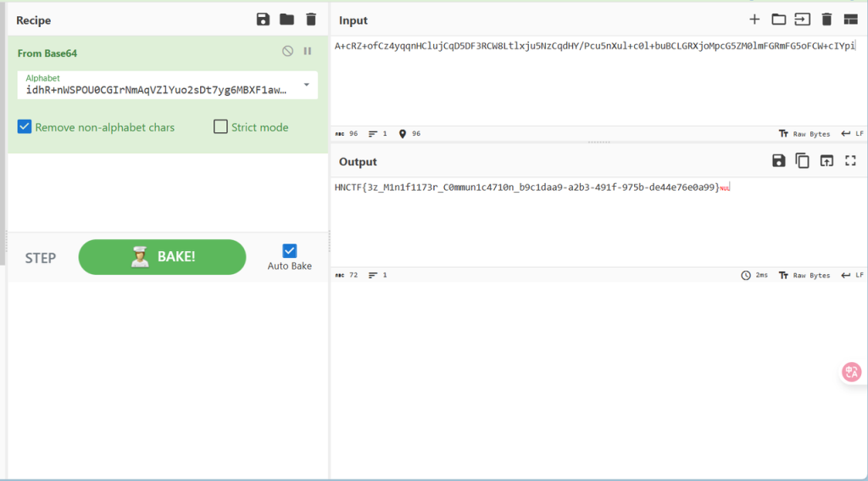The width and height of the screenshot is (868, 481).
Task: Click input cursor position 96 indicator
Action: click(x=409, y=133)
